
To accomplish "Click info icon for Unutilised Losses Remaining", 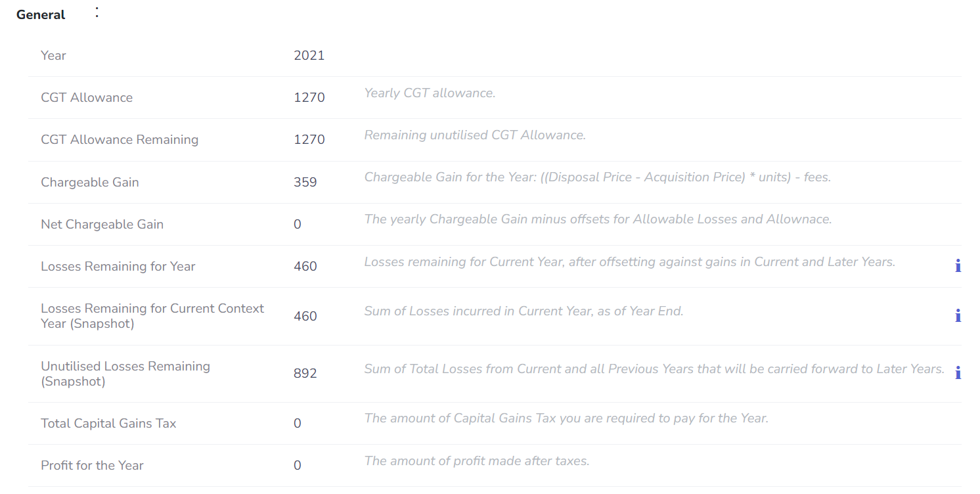I will 958,373.
